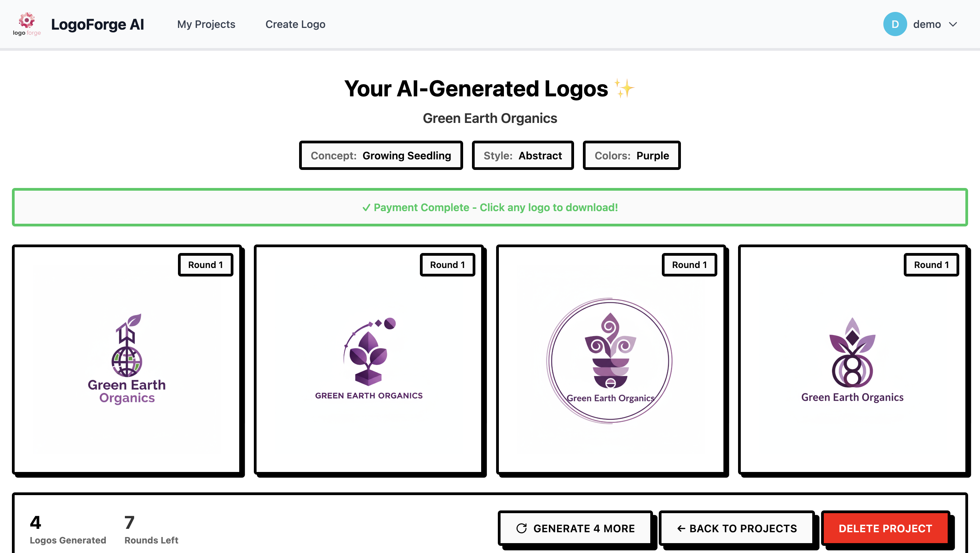Click the Generate 4 More button
This screenshot has height=553, width=980.
click(x=575, y=528)
